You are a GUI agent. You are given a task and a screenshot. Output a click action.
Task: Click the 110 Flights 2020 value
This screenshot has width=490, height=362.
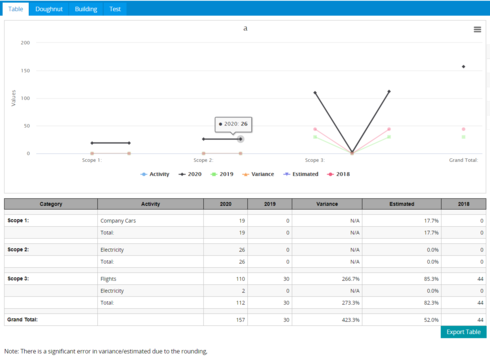[x=240, y=279]
